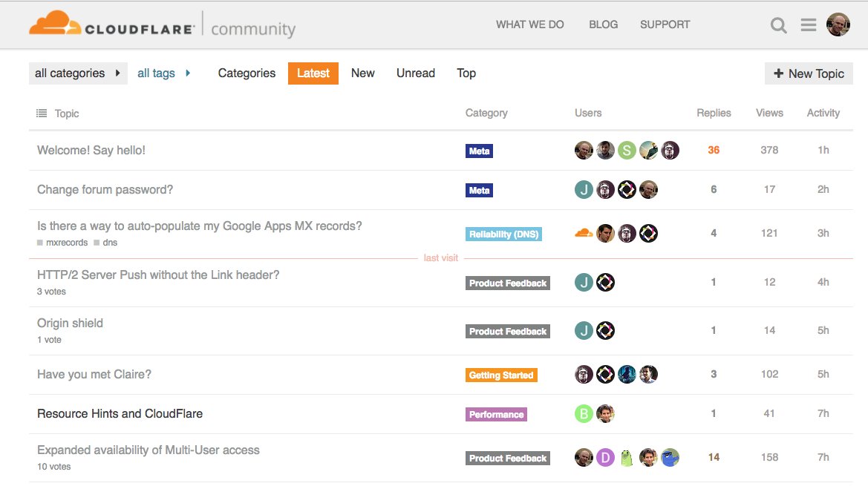Create a New Topic

tap(809, 73)
